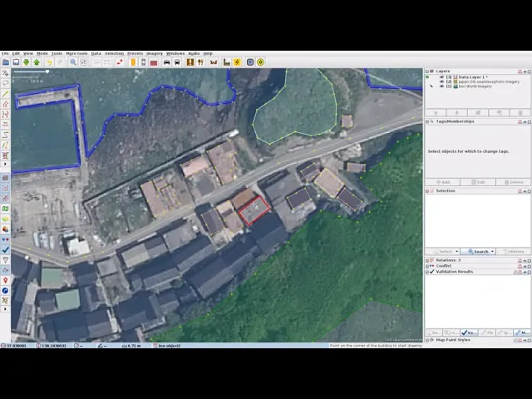
Task: Click the red-outlined building on the map
Action: [254, 210]
